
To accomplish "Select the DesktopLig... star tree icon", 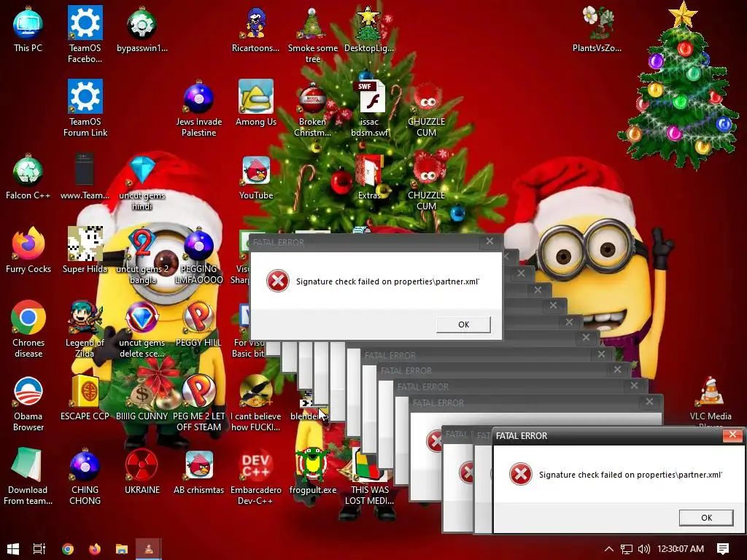I will [x=368, y=24].
